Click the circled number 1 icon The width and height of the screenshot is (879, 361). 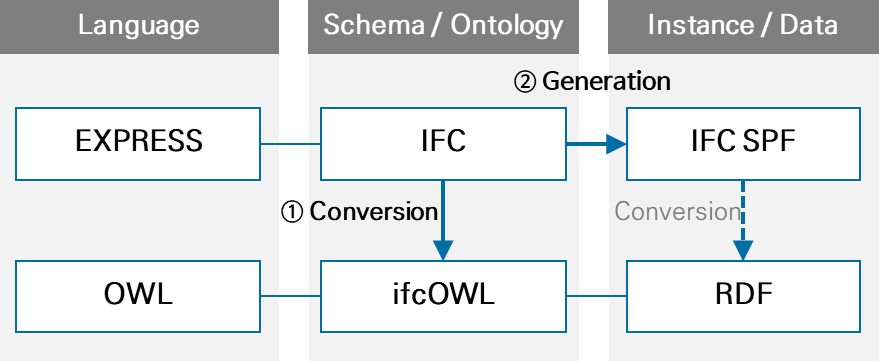[292, 213]
